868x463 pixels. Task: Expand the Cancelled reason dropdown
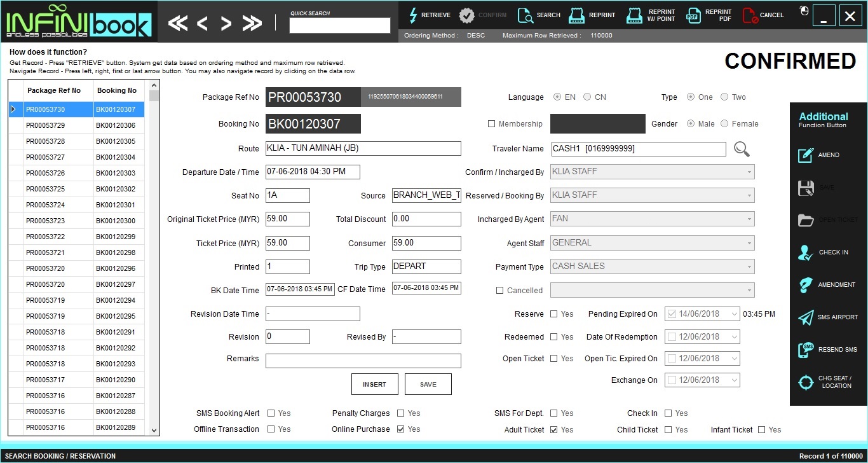point(750,290)
